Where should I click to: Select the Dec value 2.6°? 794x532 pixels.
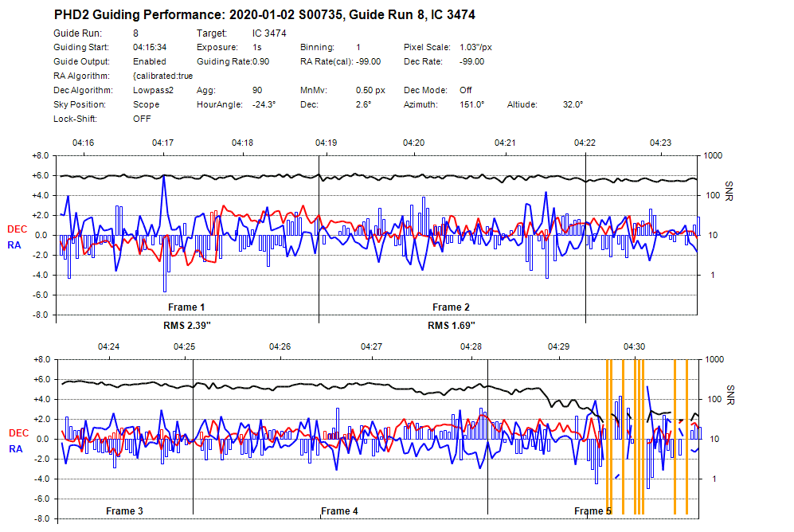click(363, 104)
